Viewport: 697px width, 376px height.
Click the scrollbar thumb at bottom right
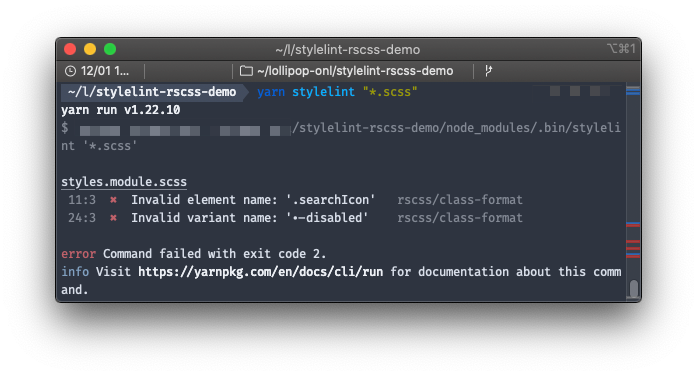tap(633, 289)
